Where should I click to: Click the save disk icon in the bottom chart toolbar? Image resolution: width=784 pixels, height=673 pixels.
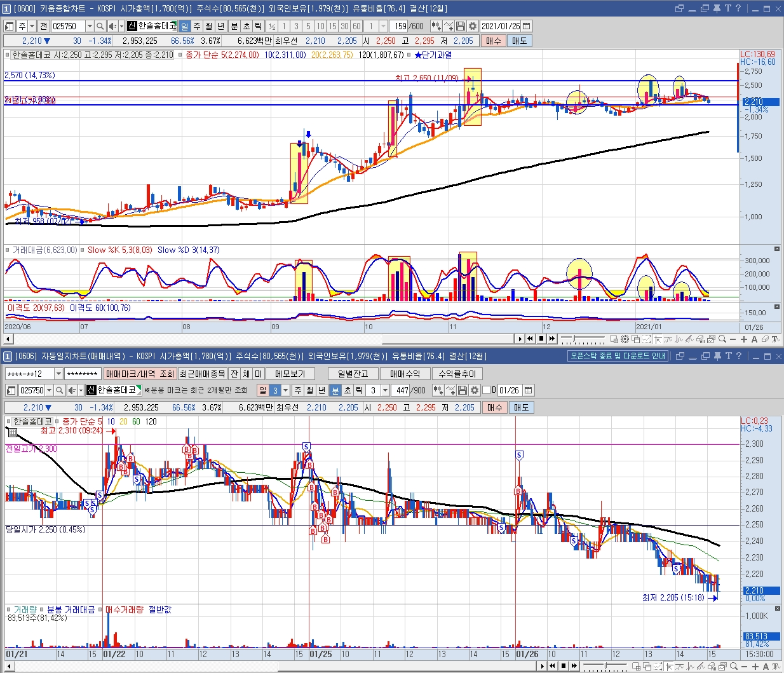[463, 390]
